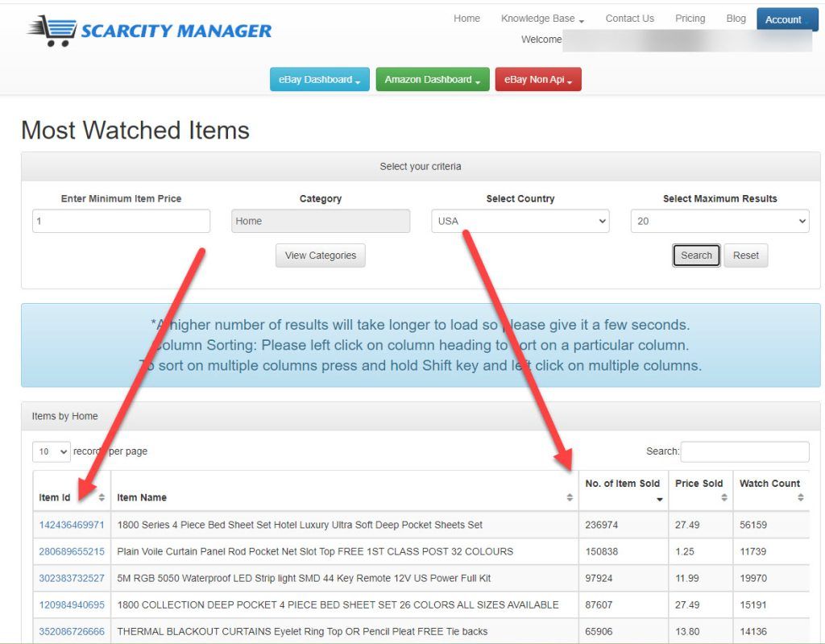Sort by Item Name column arrows
This screenshot has height=644, width=825.
[570, 497]
